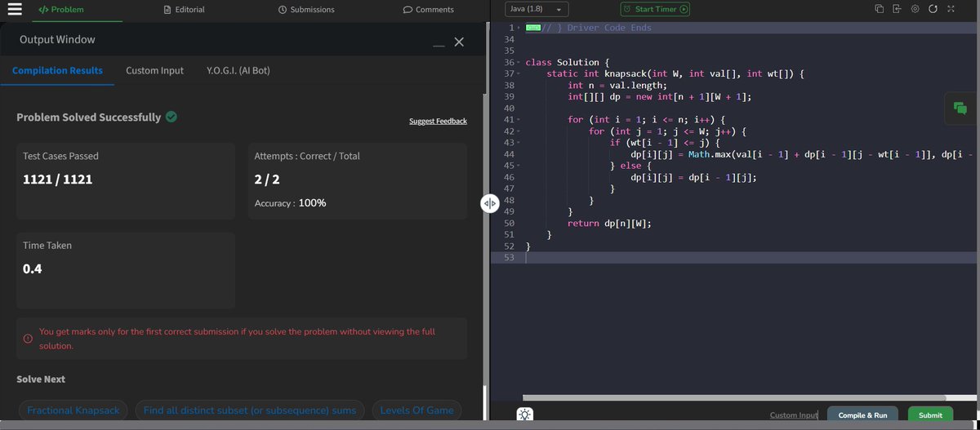
Task: Click the red warning info icon
Action: click(x=27, y=339)
